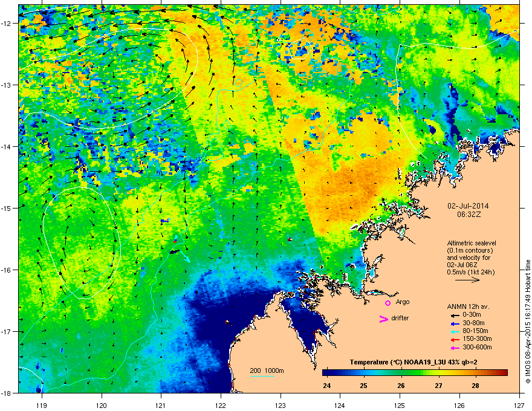The height and width of the screenshot is (411, 532).
Task: Click longitude tick label 121
Action: [x=161, y=405]
